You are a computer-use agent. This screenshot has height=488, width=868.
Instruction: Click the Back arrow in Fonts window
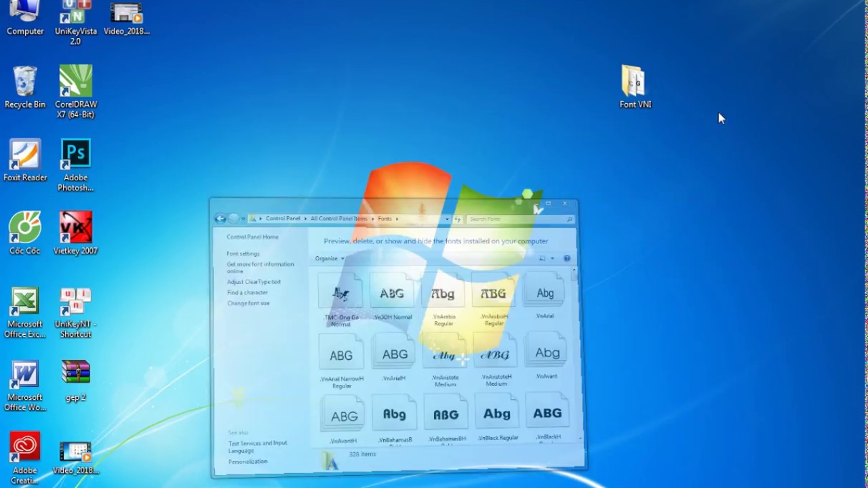click(220, 218)
